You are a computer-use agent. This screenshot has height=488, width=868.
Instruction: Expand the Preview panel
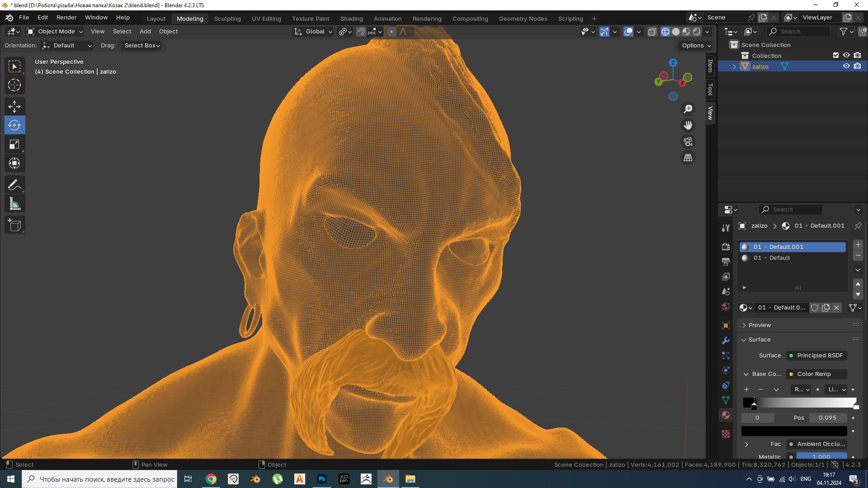point(759,325)
